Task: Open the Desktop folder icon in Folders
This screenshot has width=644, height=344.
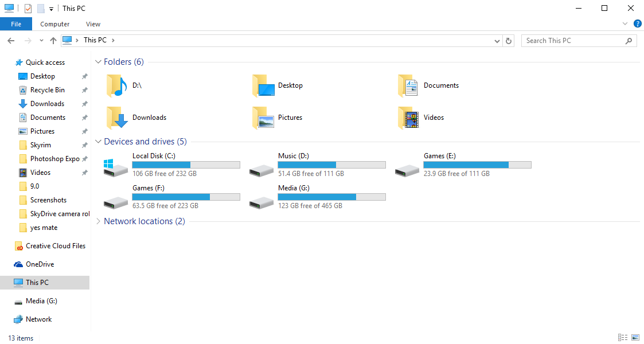Action: coord(263,85)
